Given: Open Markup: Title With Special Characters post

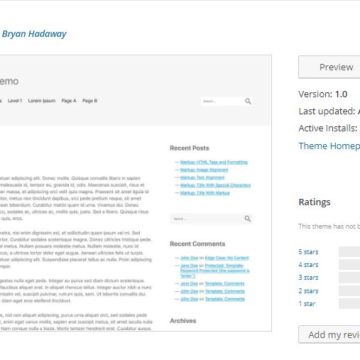Looking at the screenshot, I should click(x=215, y=185).
